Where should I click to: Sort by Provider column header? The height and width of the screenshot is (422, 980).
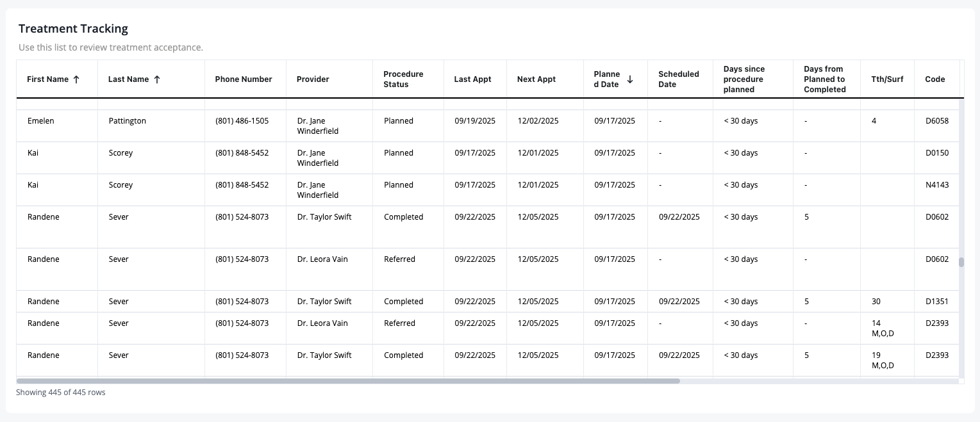313,79
